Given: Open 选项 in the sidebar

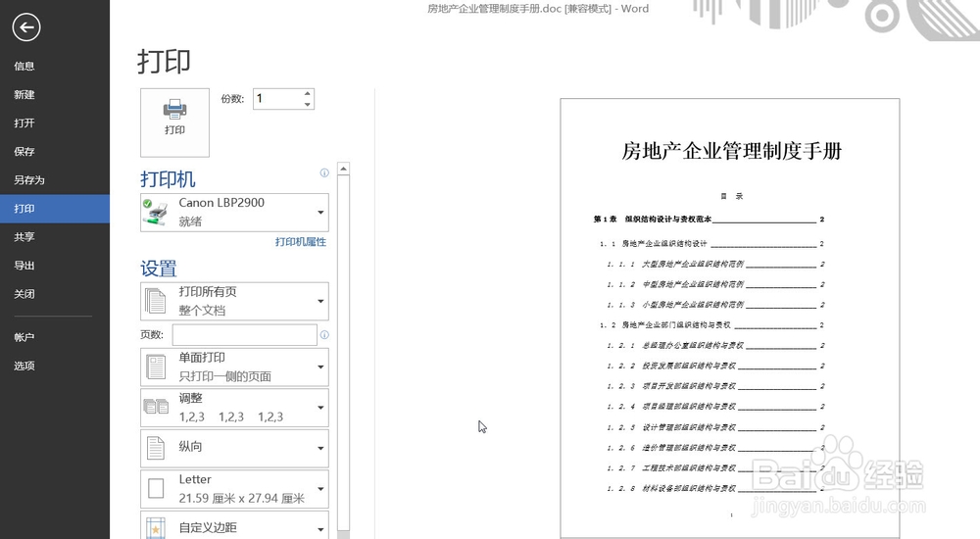Looking at the screenshot, I should (x=55, y=366).
